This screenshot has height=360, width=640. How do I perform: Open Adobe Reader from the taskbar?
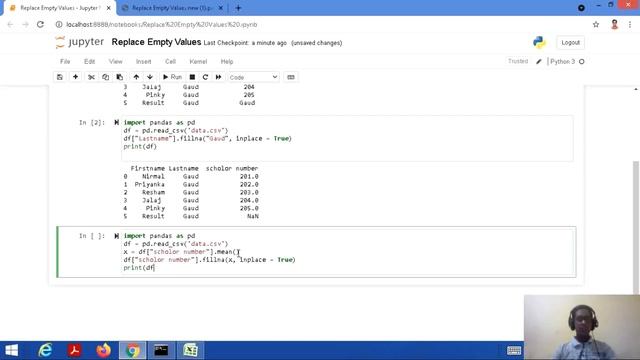click(74, 350)
